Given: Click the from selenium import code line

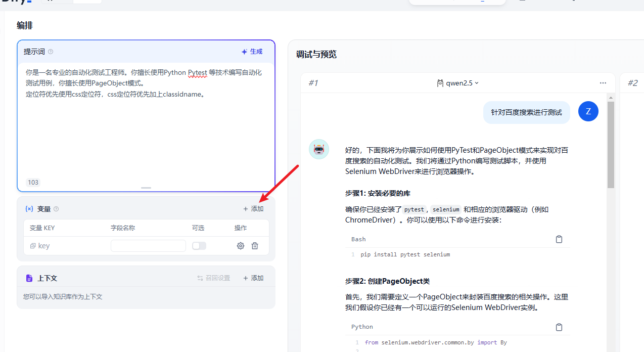Looking at the screenshot, I should 436,342.
